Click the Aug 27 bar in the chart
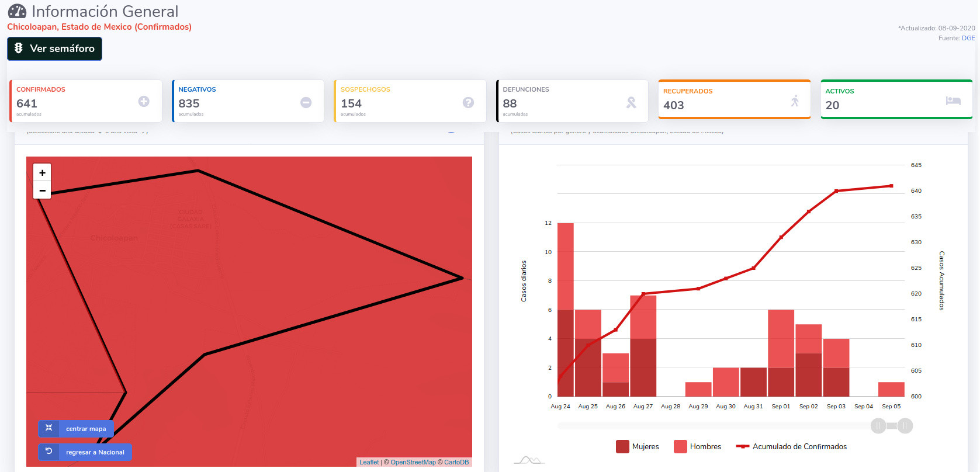The image size is (980, 472). (x=643, y=346)
